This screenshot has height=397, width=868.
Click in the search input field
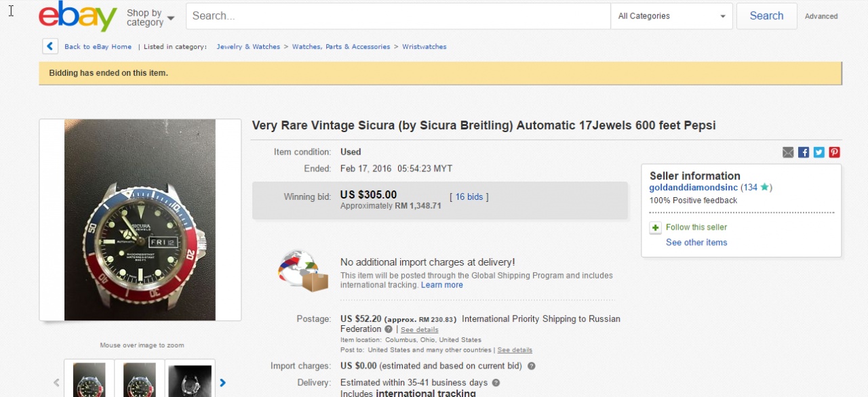point(398,16)
